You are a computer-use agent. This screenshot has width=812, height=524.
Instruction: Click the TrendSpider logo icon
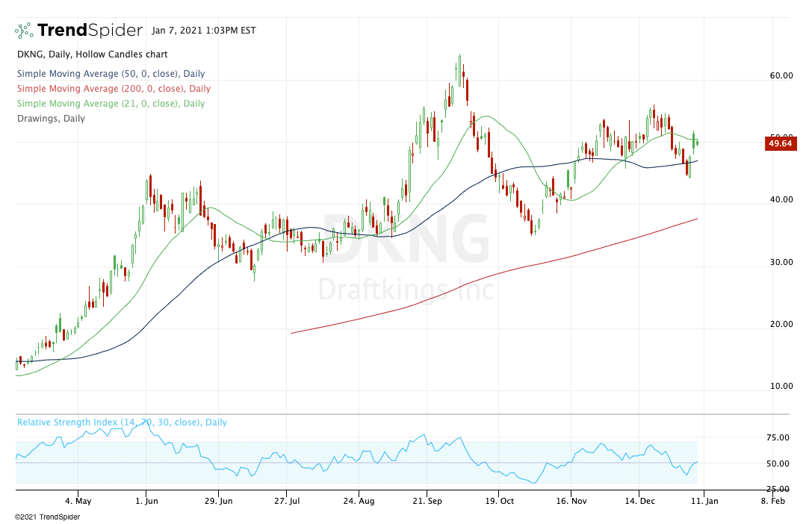point(24,31)
